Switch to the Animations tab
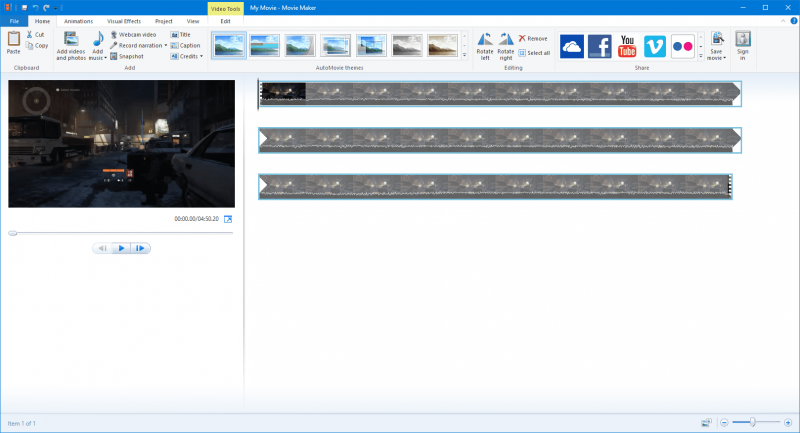The height and width of the screenshot is (433, 800). point(78,20)
